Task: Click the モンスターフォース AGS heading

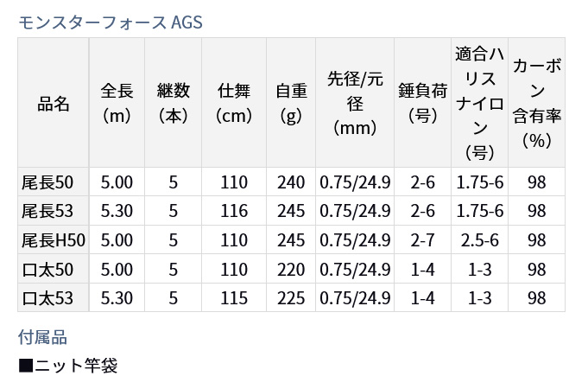Action: (x=111, y=22)
